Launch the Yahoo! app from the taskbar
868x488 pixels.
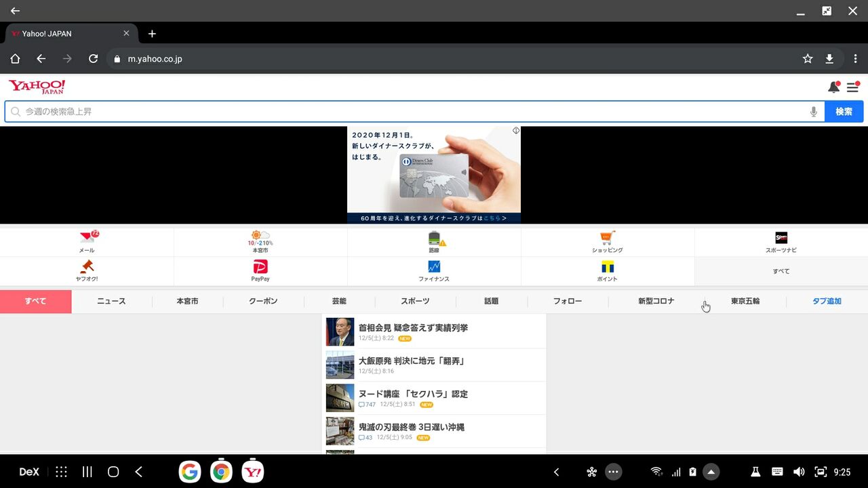(x=253, y=472)
